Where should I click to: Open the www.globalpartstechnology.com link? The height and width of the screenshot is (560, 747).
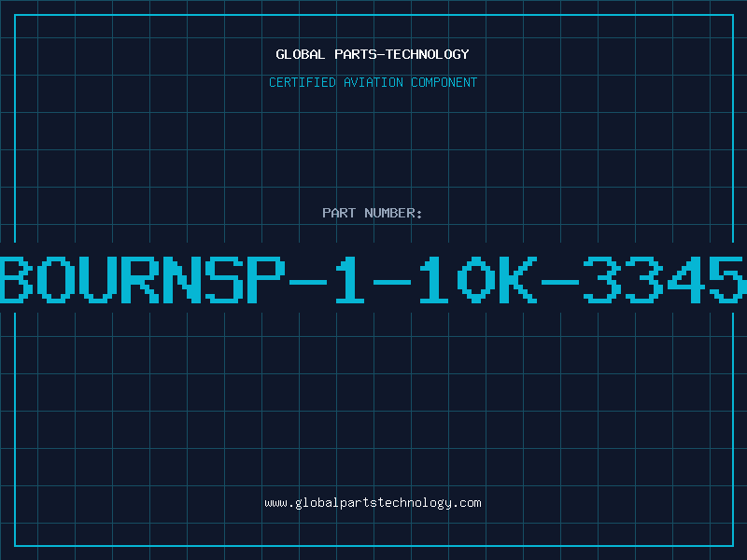[373, 503]
